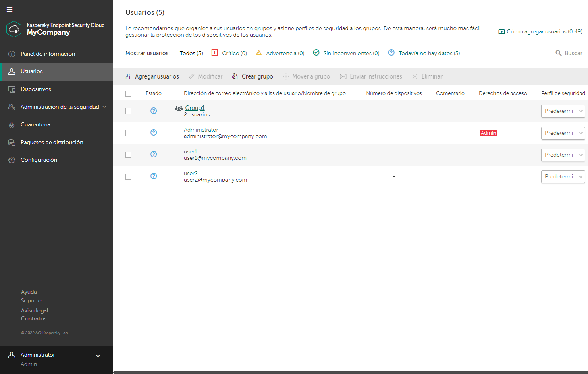Image resolution: width=588 pixels, height=374 pixels.
Task: Click the Buscar search field
Action: (569, 53)
